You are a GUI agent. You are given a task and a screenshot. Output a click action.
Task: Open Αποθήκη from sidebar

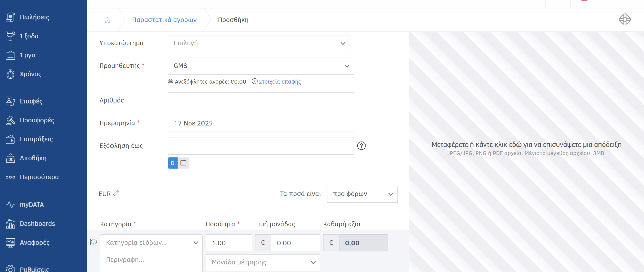33,158
